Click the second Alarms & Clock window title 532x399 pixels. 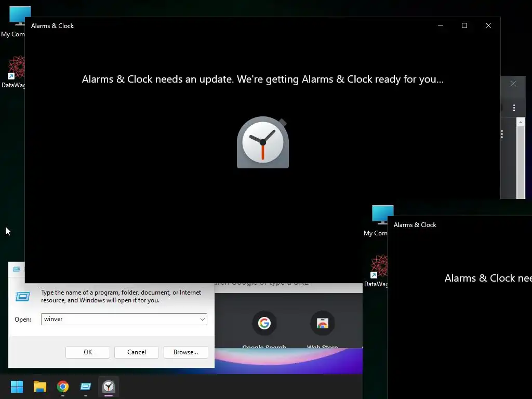pyautogui.click(x=415, y=225)
